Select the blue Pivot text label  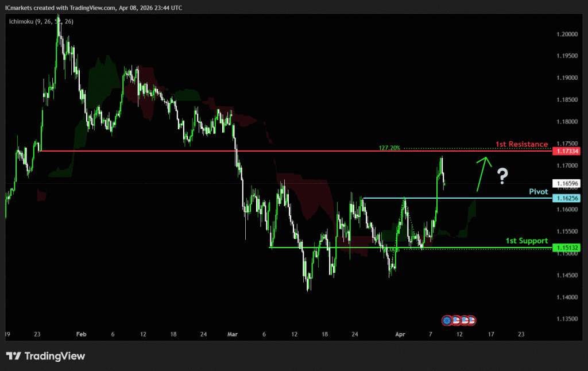[x=538, y=191]
